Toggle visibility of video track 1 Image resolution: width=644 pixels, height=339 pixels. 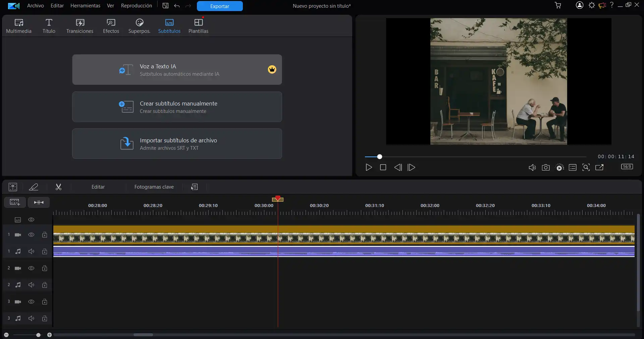click(x=31, y=235)
